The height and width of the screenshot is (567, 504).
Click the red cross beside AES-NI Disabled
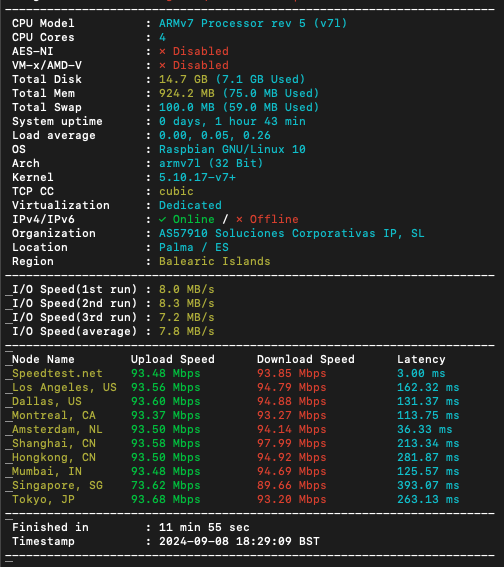tap(162, 52)
